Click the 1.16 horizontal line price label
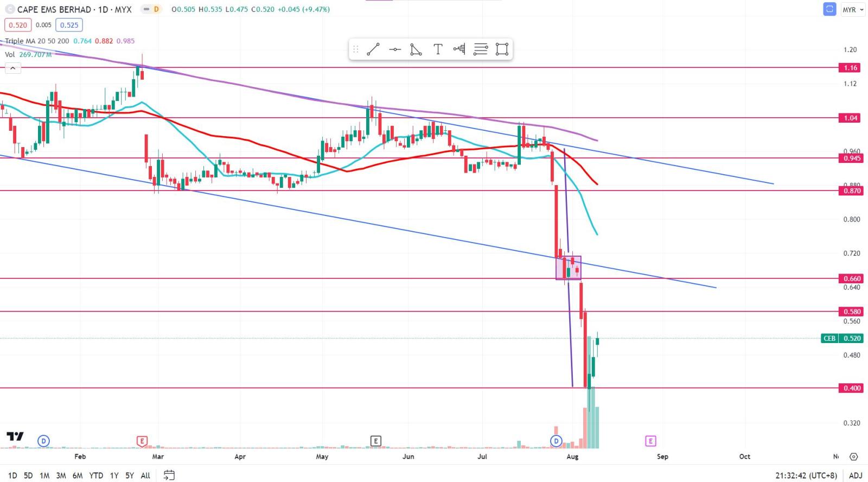 pyautogui.click(x=850, y=68)
